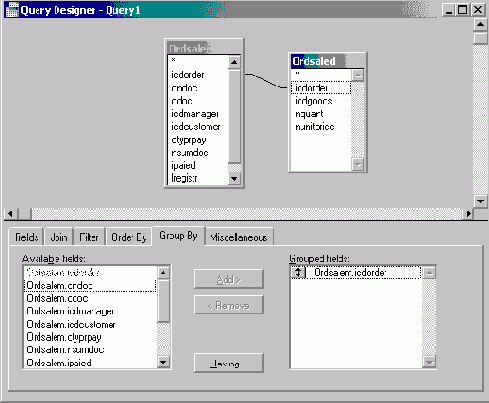Screen dimensions: 489x403
Task: Click the < Remove button
Action: tap(229, 305)
